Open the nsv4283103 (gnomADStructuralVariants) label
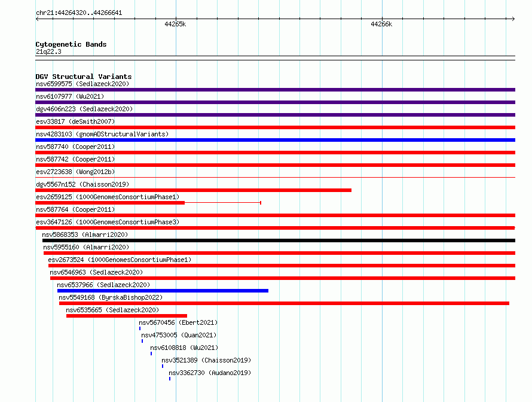Image resolution: width=532 pixels, height=402 pixels. click(102, 134)
